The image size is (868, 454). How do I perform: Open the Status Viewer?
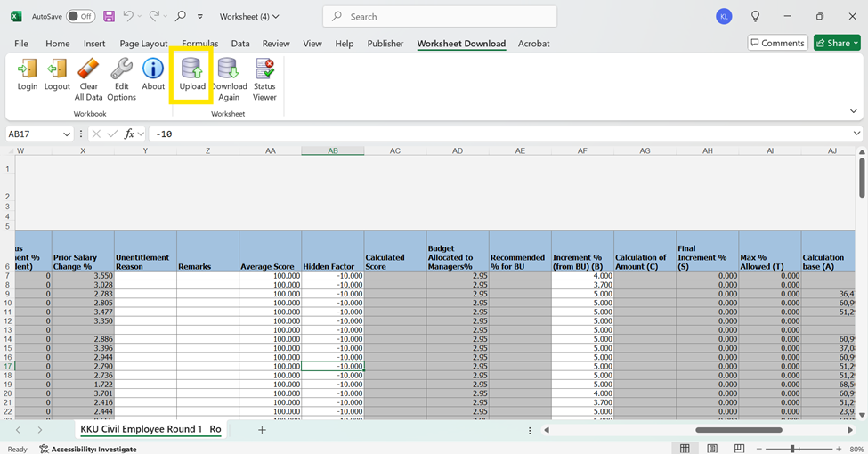264,78
